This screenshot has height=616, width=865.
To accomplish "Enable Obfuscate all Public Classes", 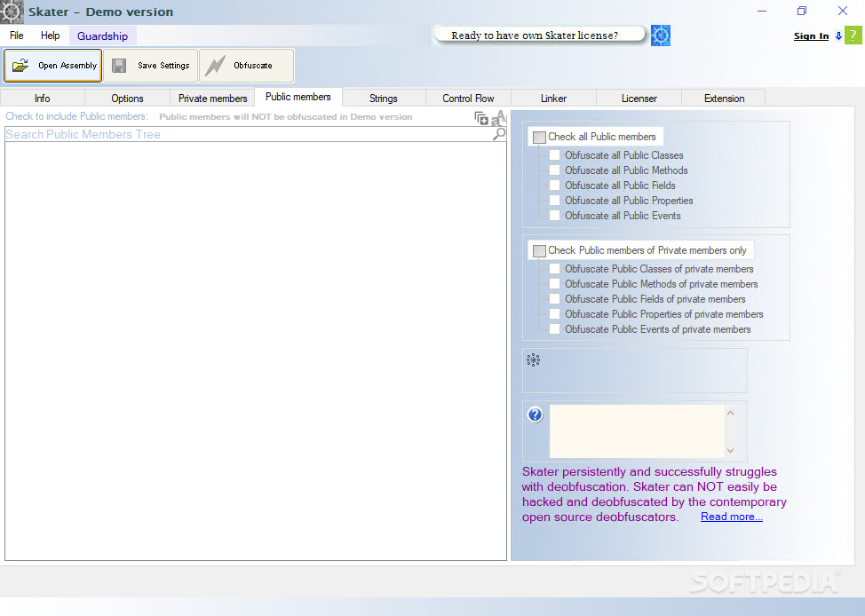I will pos(554,155).
